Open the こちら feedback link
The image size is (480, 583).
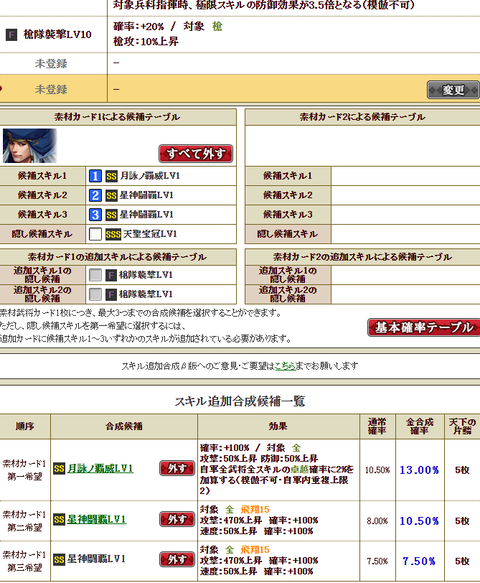click(x=285, y=366)
